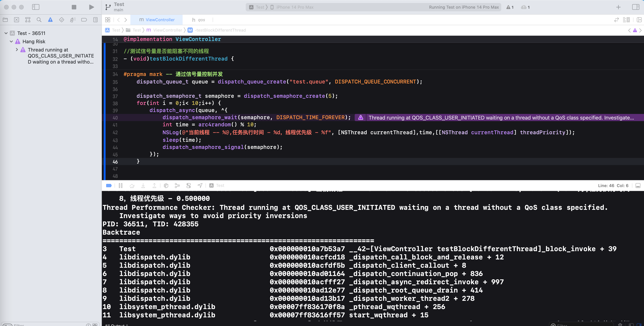Click the Thread Performance Checker warning icon
The width and height of the screenshot is (644, 326).
pos(360,117)
